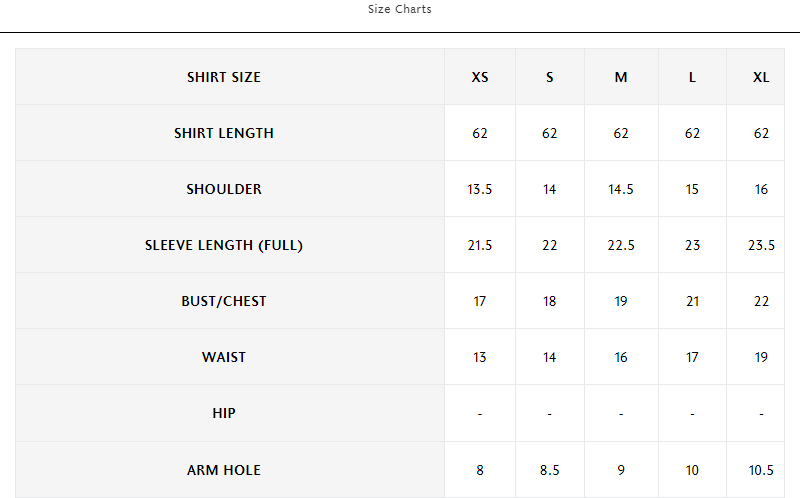Click the SLEEVE LENGTH (FULL) row label
The image size is (800, 498).
tap(224, 245)
